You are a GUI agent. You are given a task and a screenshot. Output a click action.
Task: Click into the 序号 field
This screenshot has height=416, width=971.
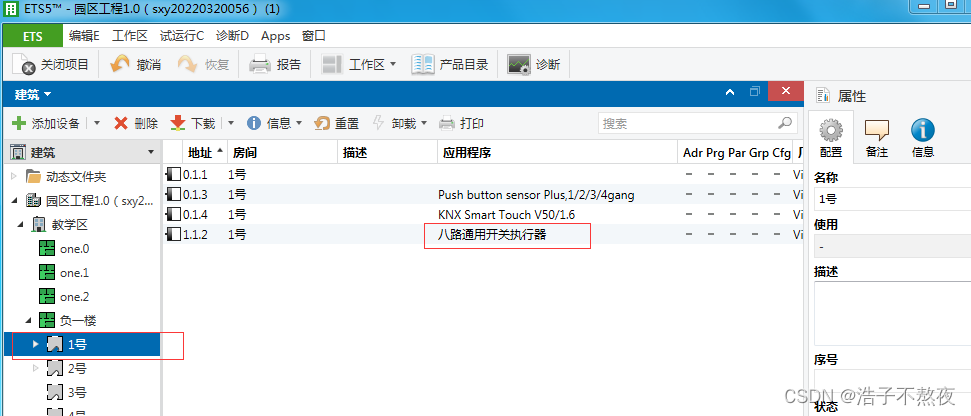(x=892, y=381)
